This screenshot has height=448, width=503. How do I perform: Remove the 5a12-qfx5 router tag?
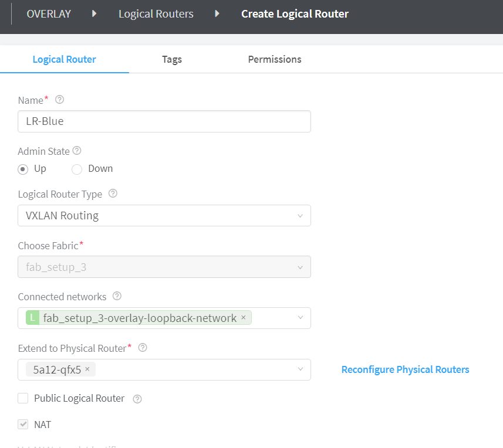[87, 369]
